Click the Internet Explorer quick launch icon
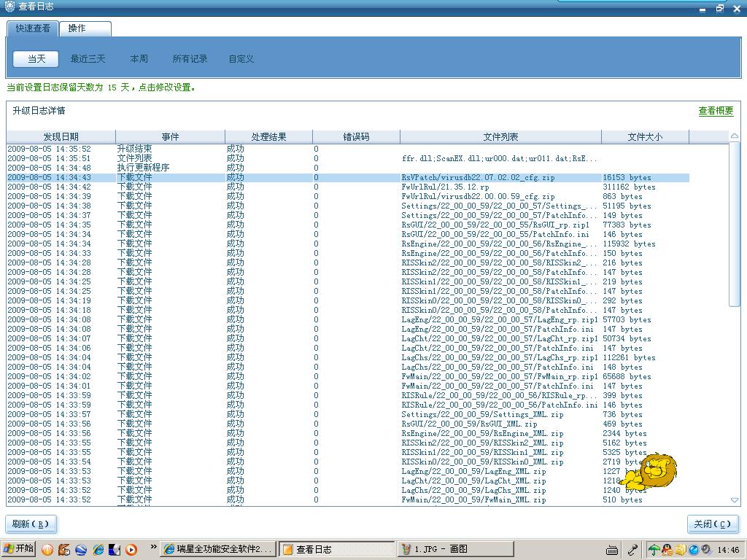 (98, 549)
